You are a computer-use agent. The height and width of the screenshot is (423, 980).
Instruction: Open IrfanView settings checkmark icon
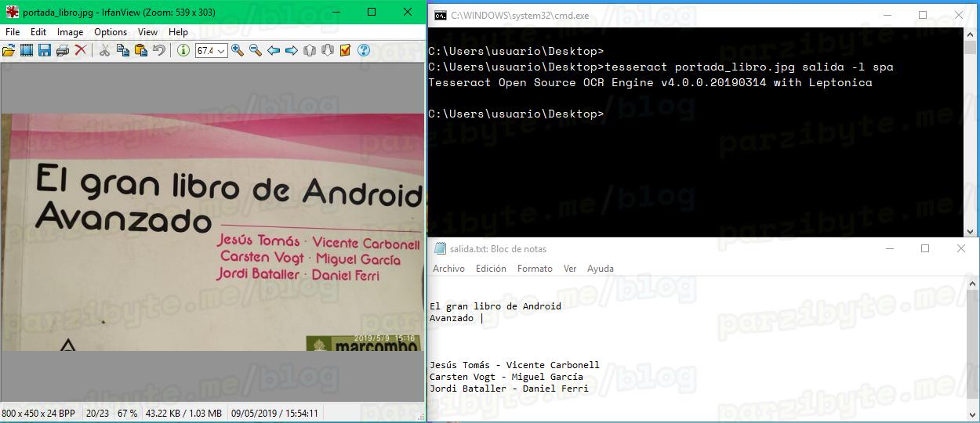pyautogui.click(x=345, y=50)
